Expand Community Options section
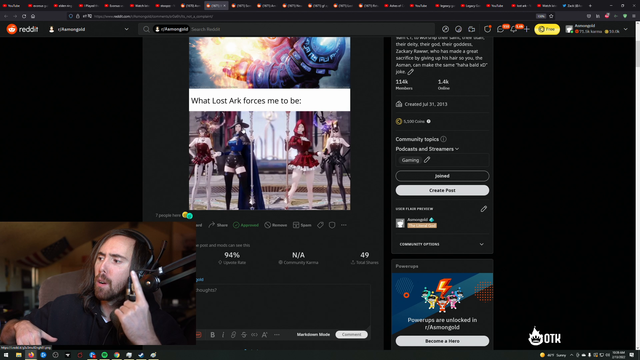Viewport: 640px width, 360px height. [442, 244]
